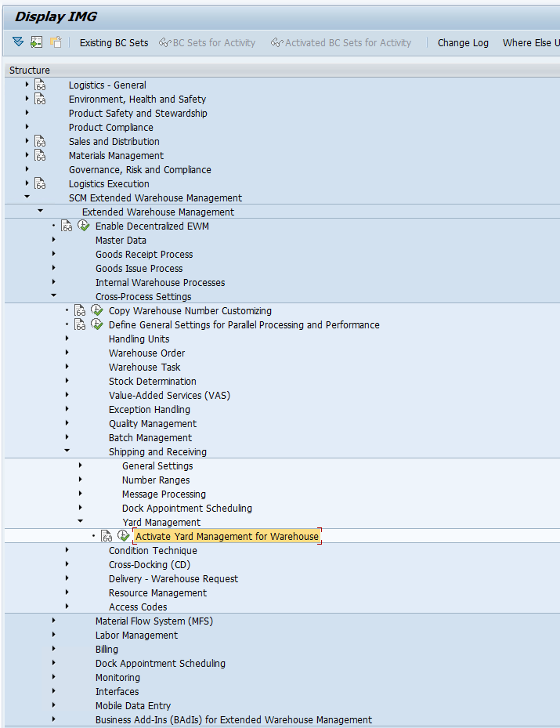Expand the Master Data node
This screenshot has width=560, height=728.
[x=54, y=240]
